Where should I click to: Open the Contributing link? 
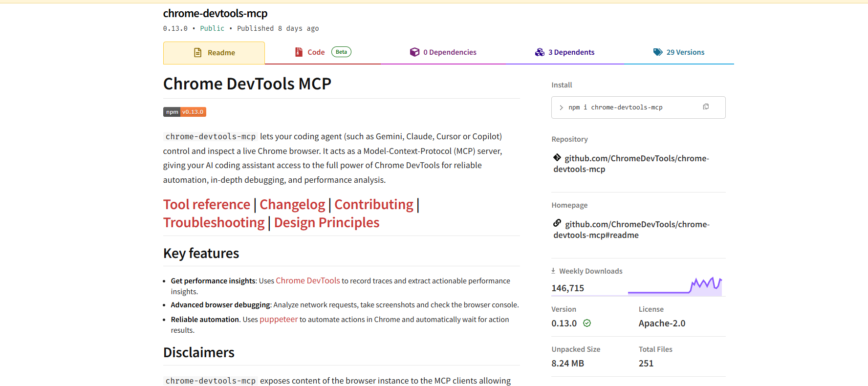point(374,204)
